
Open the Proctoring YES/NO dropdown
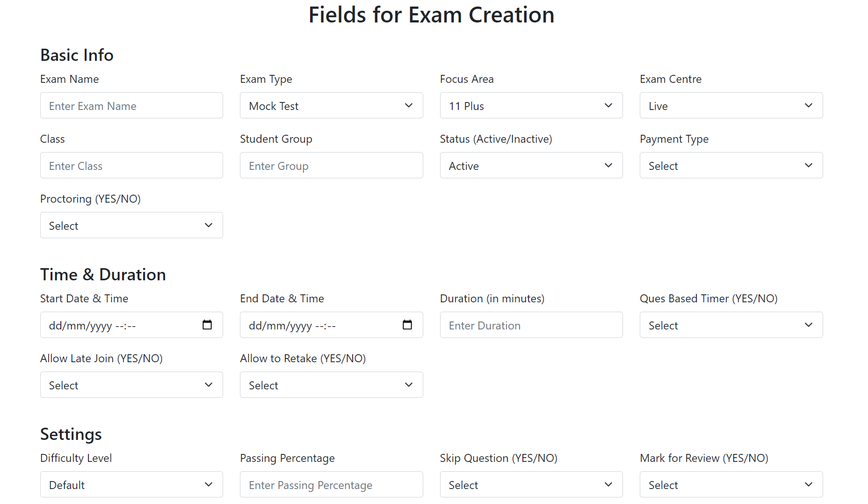(131, 225)
